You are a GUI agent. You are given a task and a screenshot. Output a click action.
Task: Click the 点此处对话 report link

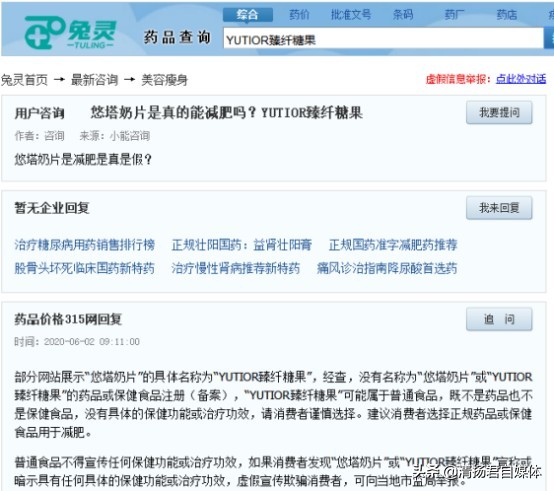coord(521,79)
